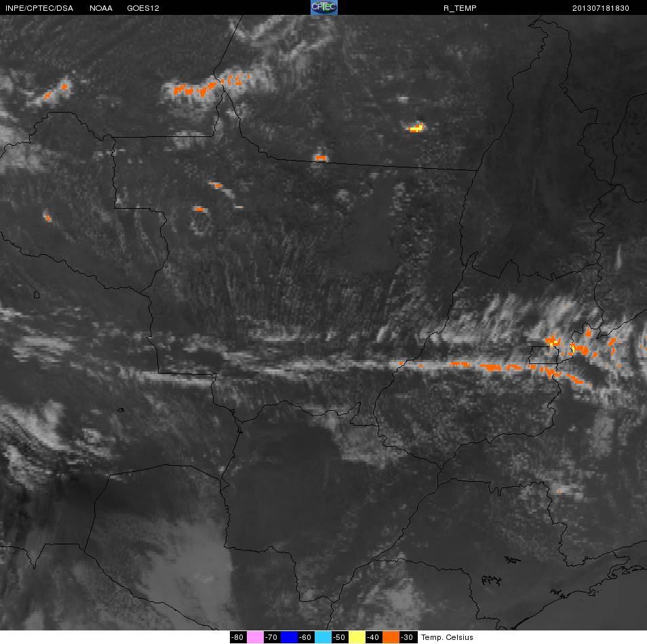Screen dimensions: 647x644
Task: Click the -30 legend value
Action: click(x=408, y=637)
